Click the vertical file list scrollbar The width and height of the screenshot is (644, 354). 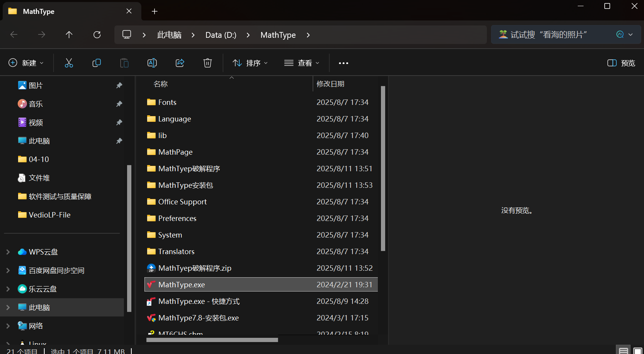tap(383, 169)
